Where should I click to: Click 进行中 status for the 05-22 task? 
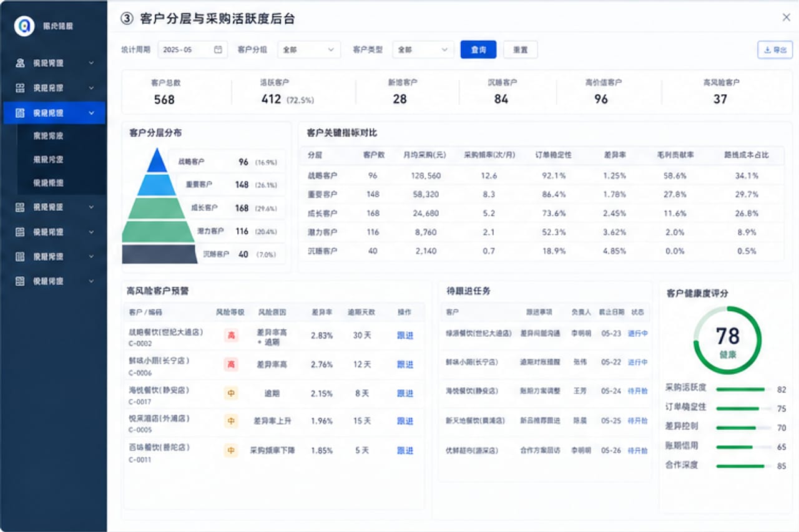pos(637,362)
